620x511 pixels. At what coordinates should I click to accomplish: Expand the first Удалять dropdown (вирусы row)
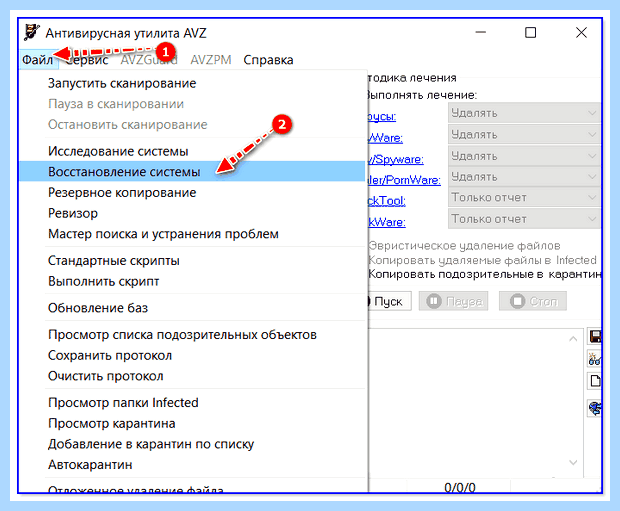(524, 113)
